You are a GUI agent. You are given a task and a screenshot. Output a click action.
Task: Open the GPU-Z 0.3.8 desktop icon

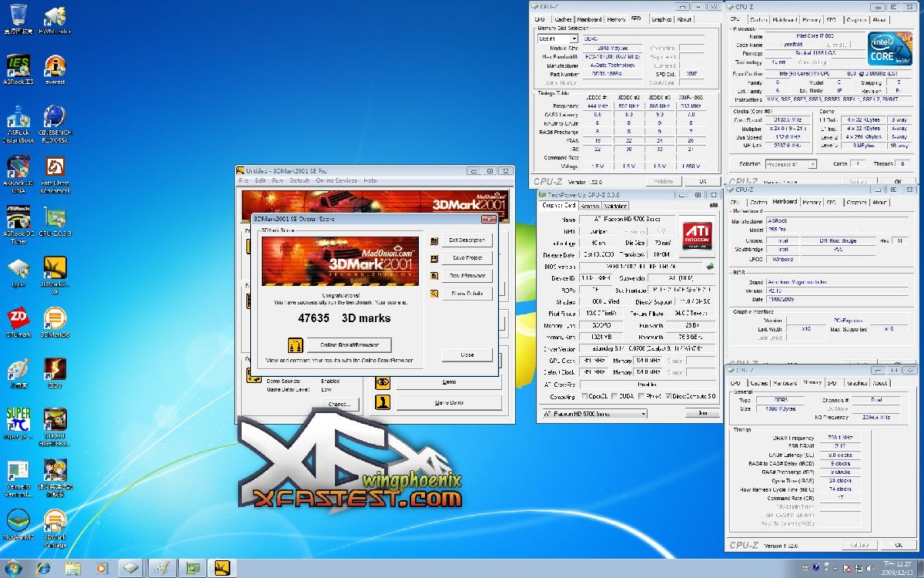(x=55, y=221)
